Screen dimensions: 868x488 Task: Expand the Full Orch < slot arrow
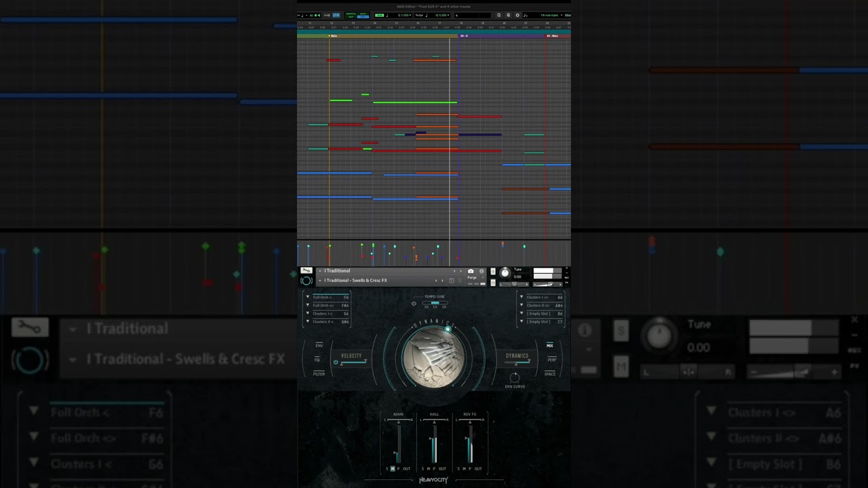pos(307,297)
